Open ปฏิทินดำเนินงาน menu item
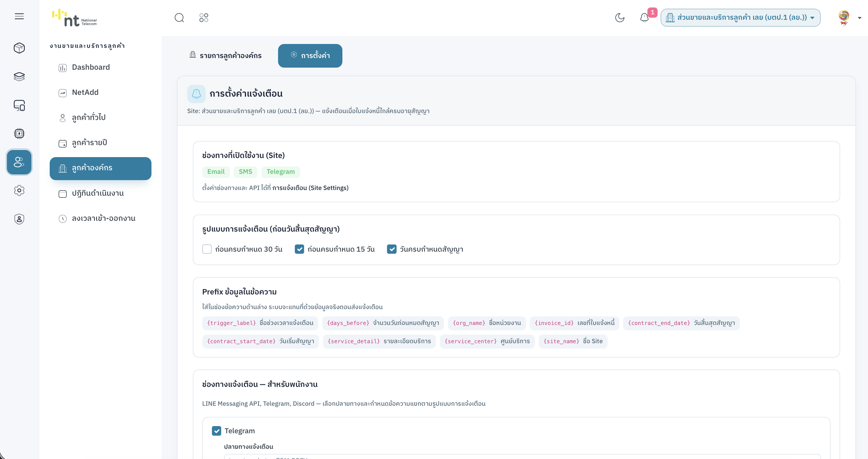 tap(100, 193)
